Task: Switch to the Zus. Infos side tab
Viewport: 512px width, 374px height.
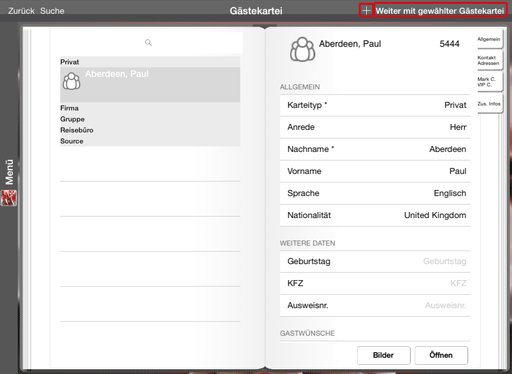Action: 489,104
